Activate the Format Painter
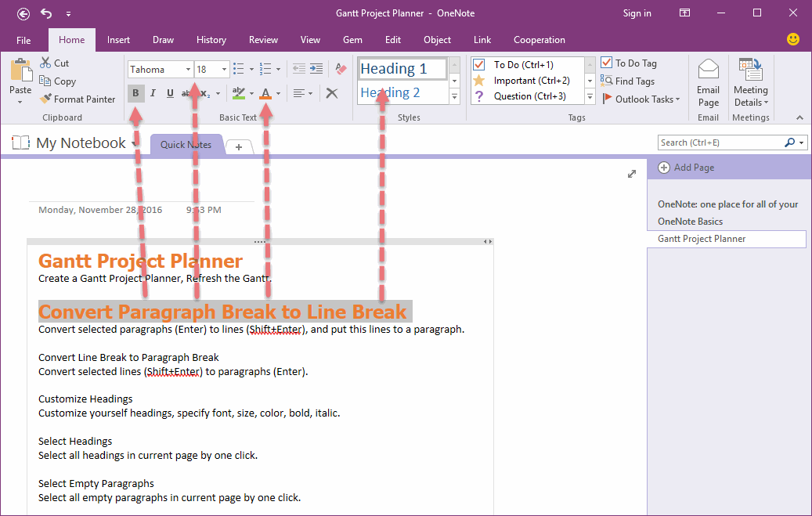The width and height of the screenshot is (812, 516). (x=78, y=99)
